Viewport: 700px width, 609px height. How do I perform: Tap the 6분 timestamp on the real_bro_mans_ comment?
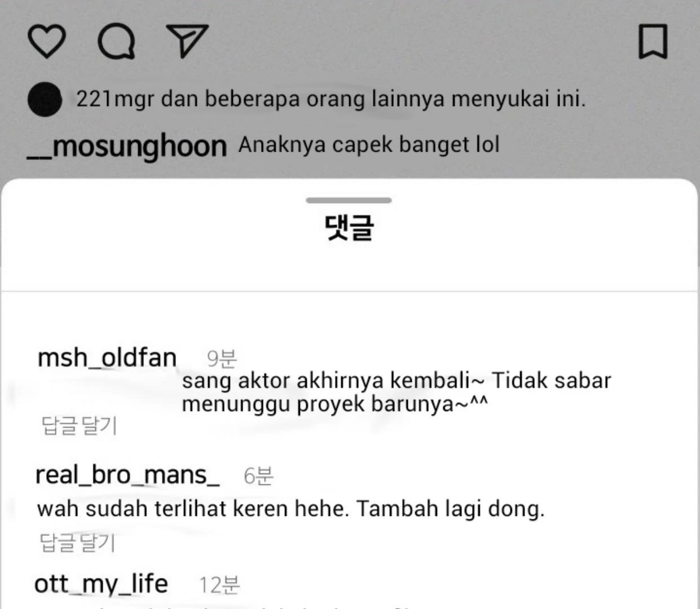coord(258,476)
